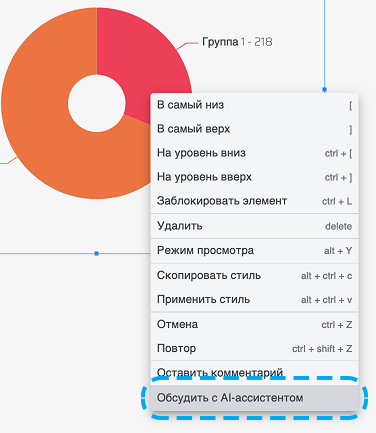Click the selection handle on right border
376x433 pixels.
click(x=324, y=89)
